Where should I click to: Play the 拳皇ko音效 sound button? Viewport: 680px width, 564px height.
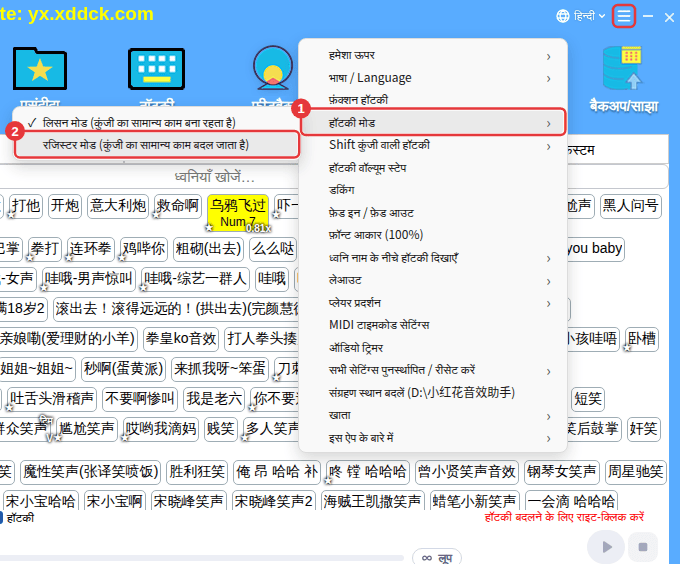181,339
